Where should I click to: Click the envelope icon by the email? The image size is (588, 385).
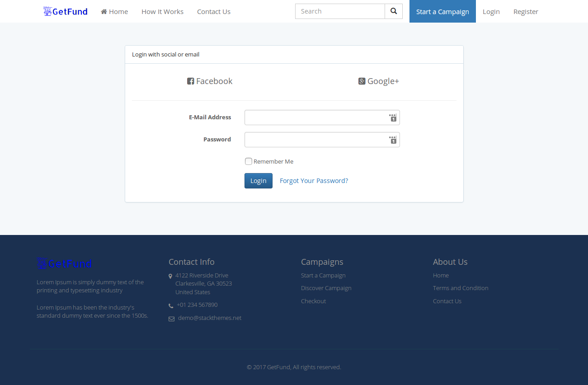pos(171,319)
